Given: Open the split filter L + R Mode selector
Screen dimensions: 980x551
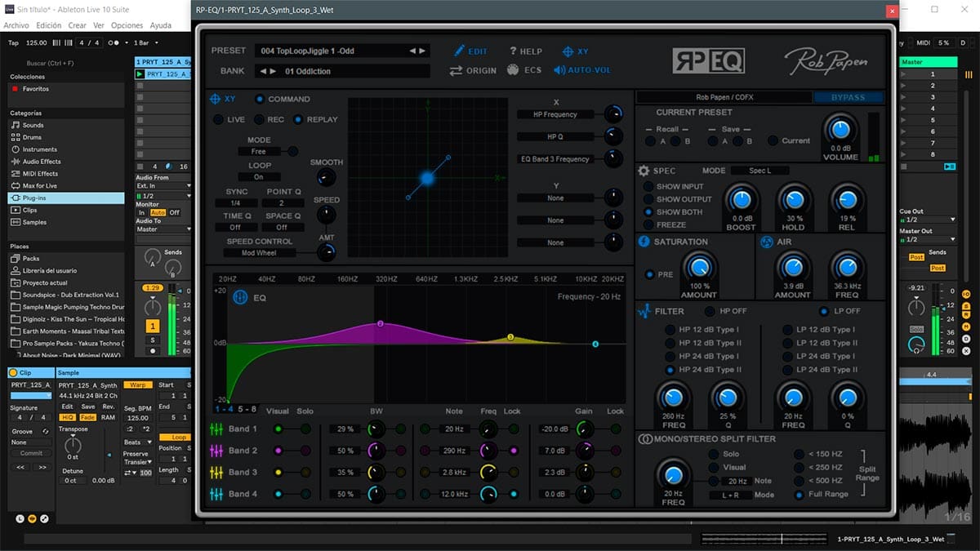Looking at the screenshot, I should point(730,495).
